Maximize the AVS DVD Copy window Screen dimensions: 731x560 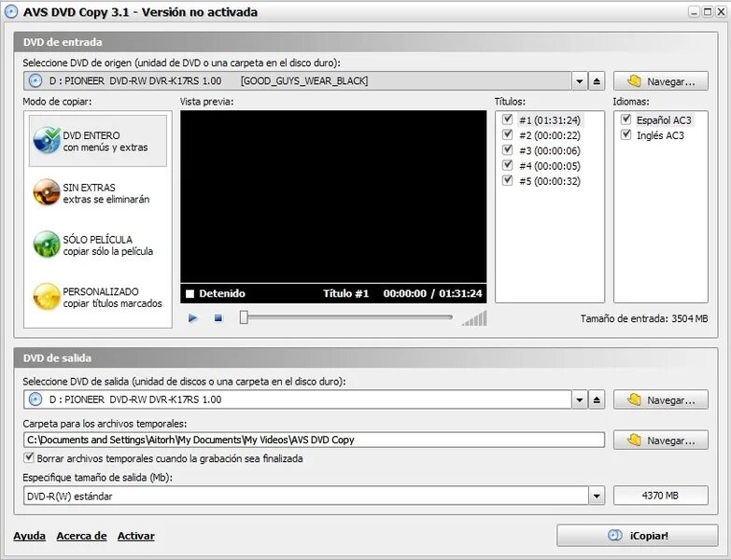(708, 11)
